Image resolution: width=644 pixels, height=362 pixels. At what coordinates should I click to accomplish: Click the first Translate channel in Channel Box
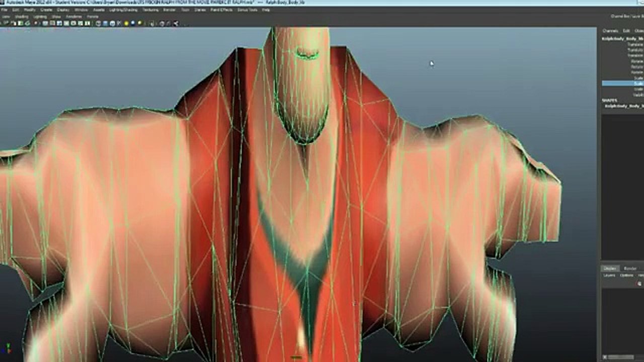(x=635, y=44)
